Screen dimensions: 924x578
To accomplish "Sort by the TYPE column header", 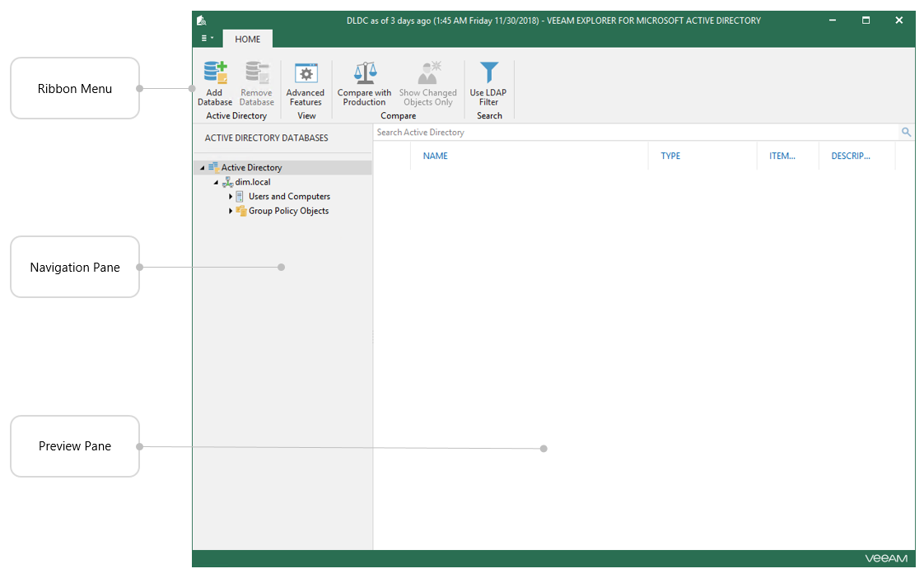I will (x=670, y=156).
